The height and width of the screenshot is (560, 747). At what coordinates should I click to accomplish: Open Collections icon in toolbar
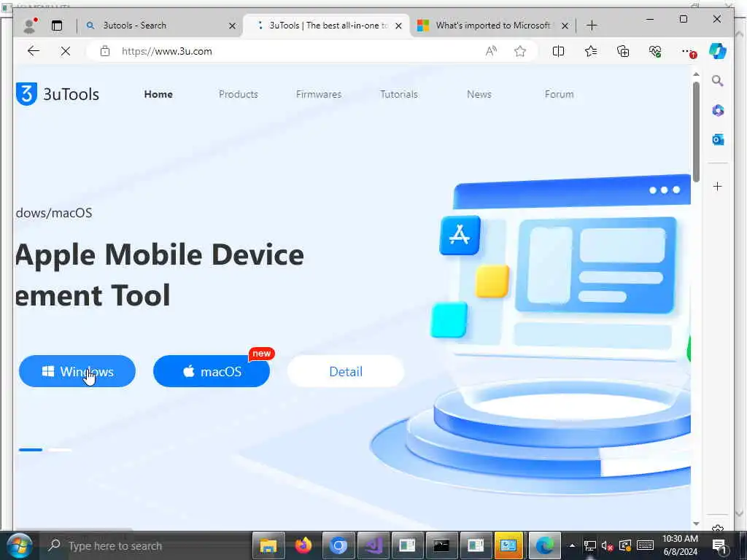point(623,51)
